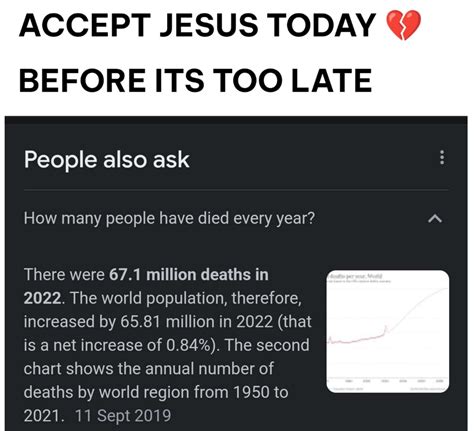The image size is (474, 431).
Task: Click the divider line below People also ask
Action: click(x=236, y=190)
